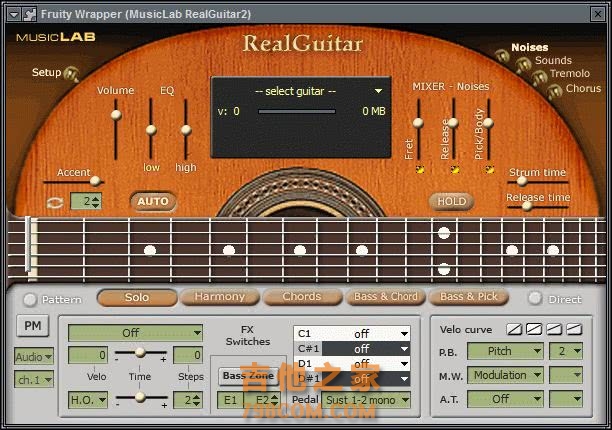Click the Strum time slider knob
612x430 pixels.
(522, 181)
